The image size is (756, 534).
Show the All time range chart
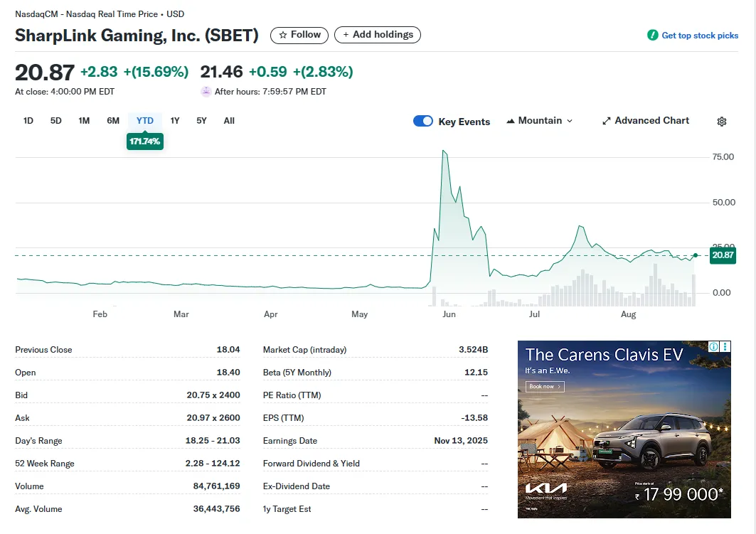pos(229,121)
